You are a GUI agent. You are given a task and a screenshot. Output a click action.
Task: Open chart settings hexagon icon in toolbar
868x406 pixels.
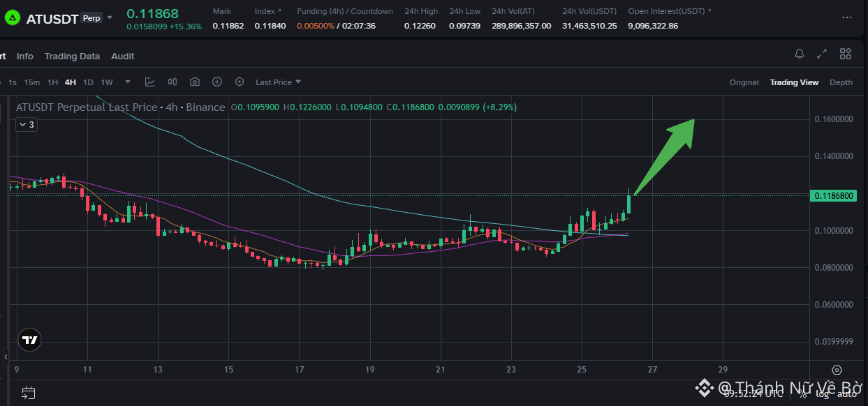pyautogui.click(x=240, y=82)
